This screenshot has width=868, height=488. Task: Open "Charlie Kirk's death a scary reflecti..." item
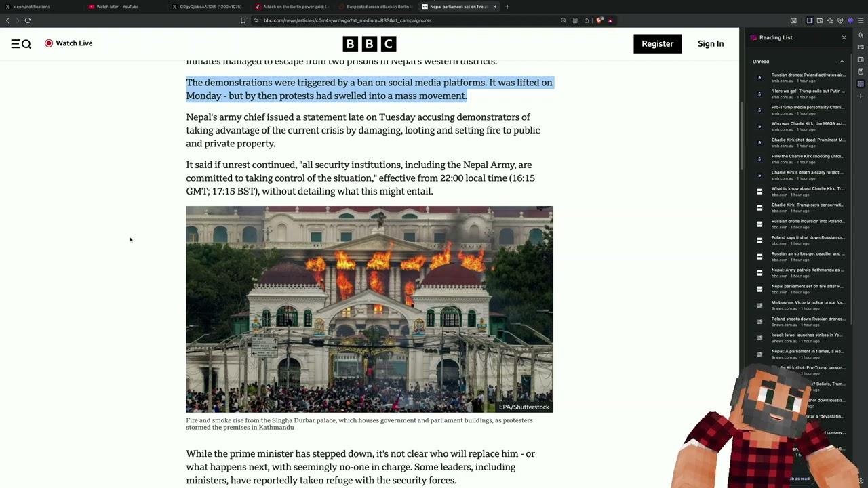pyautogui.click(x=800, y=176)
